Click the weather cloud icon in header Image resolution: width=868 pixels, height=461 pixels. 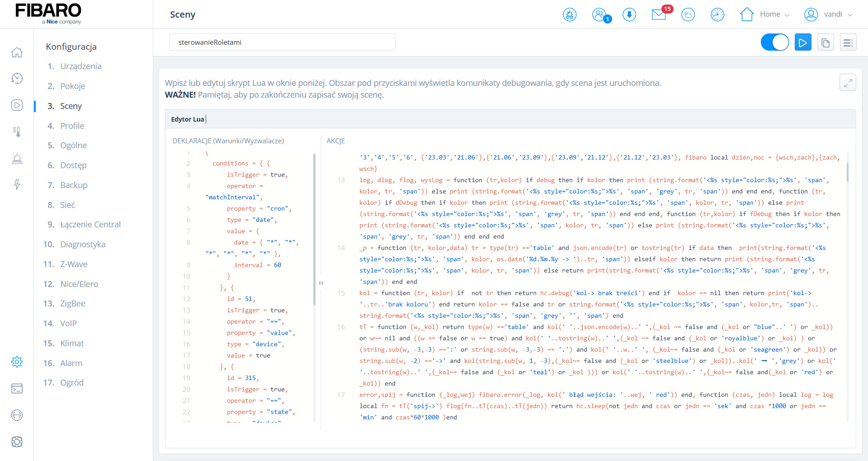[x=688, y=14]
